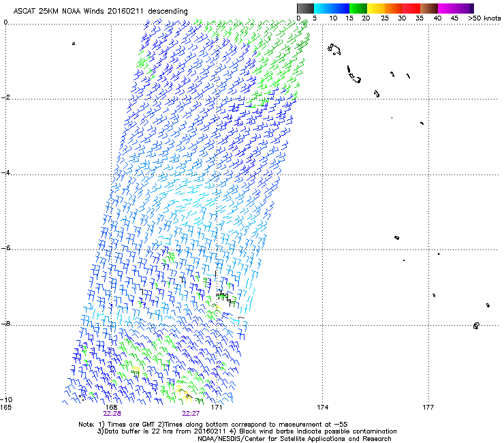Select the yellow 20-25 knots color band
504x443 pixels.
tap(376, 8)
